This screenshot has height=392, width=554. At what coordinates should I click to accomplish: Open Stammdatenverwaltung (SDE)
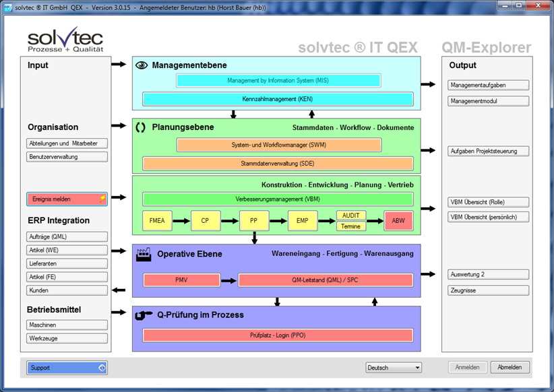[278, 164]
